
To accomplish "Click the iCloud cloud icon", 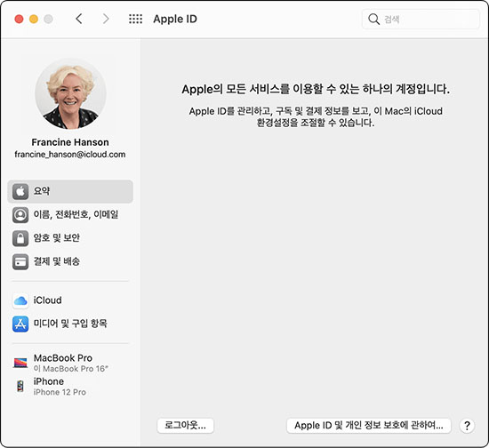I will [x=20, y=300].
